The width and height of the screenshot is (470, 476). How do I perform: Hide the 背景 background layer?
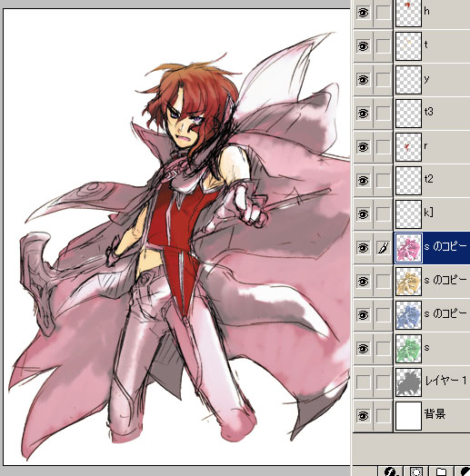[x=363, y=416]
